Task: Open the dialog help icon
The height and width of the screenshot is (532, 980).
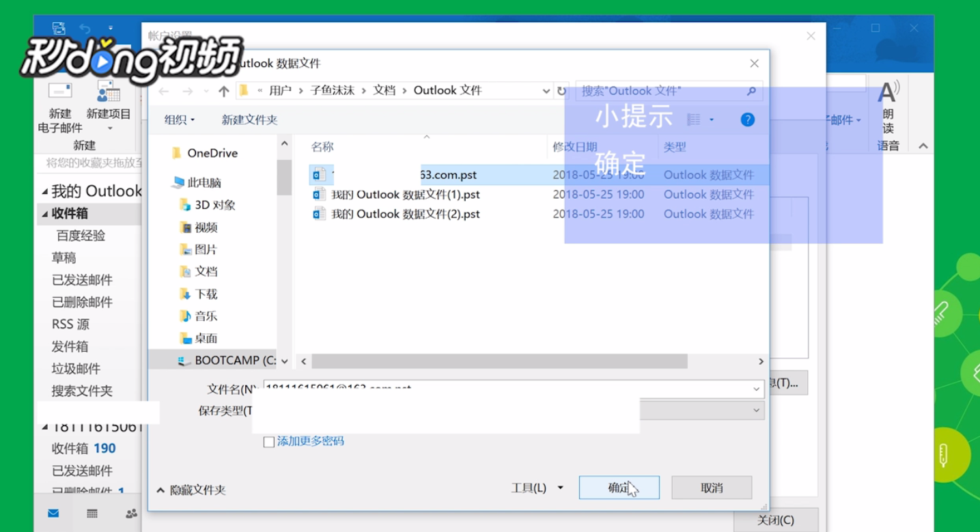Action: point(748,120)
